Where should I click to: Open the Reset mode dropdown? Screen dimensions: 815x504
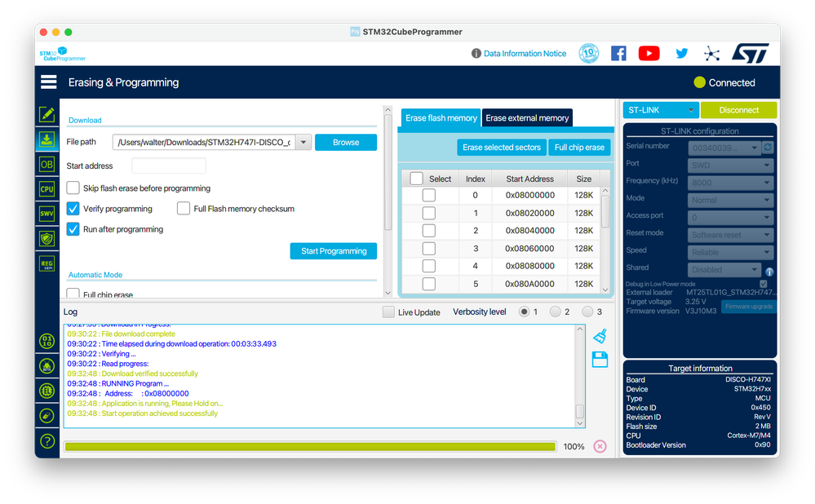[x=731, y=235]
